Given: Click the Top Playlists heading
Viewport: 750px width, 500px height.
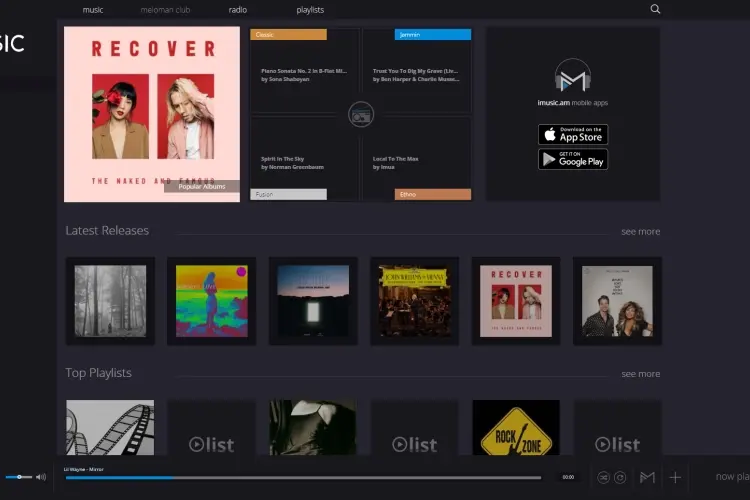Looking at the screenshot, I should pos(99,373).
